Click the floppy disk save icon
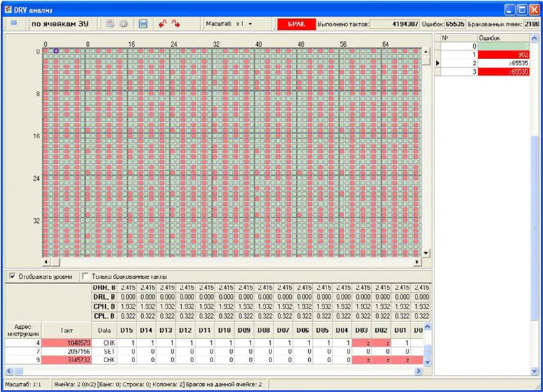The height and width of the screenshot is (392, 543). (x=143, y=24)
